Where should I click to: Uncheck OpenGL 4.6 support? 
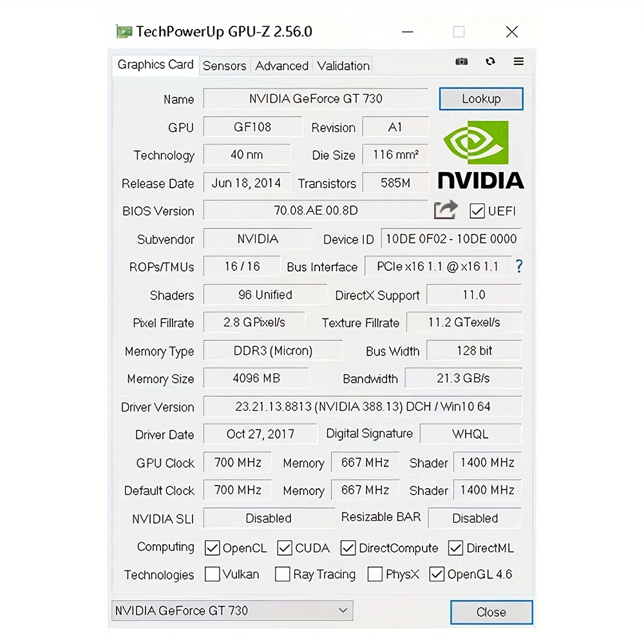(439, 574)
